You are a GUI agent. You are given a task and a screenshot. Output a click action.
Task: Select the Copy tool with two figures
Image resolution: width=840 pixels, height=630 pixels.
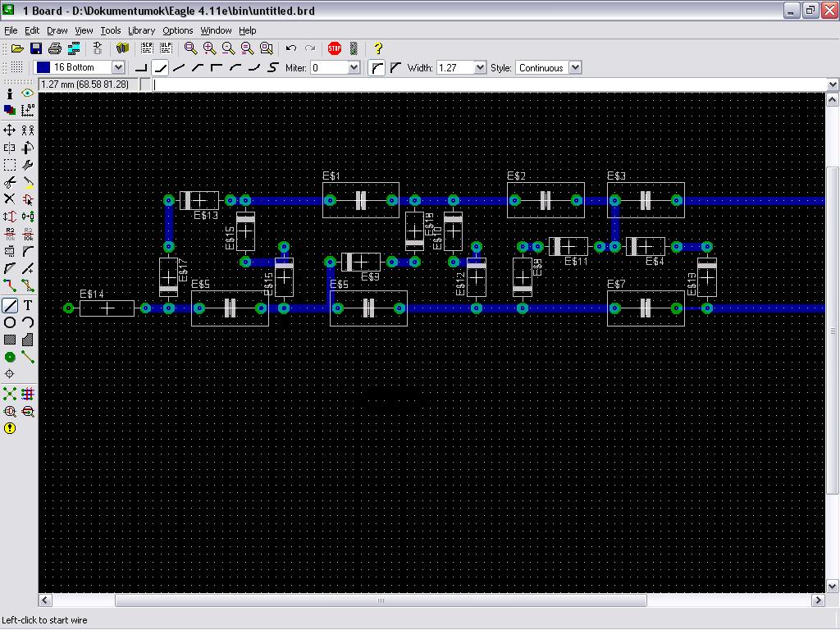pos(28,130)
